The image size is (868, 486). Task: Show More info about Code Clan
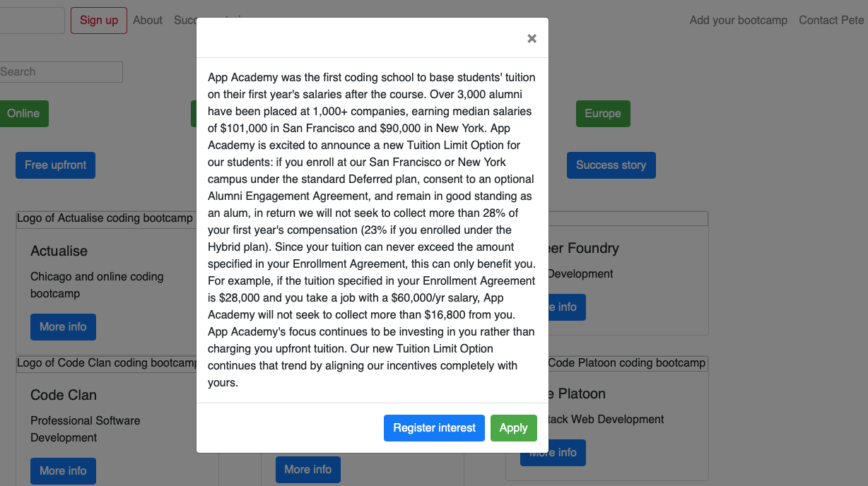63,470
